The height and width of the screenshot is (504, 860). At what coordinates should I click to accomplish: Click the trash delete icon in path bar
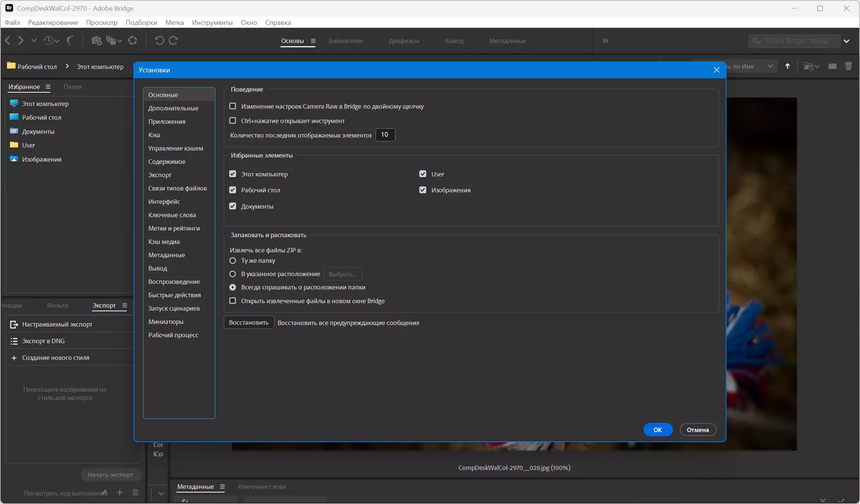[848, 66]
